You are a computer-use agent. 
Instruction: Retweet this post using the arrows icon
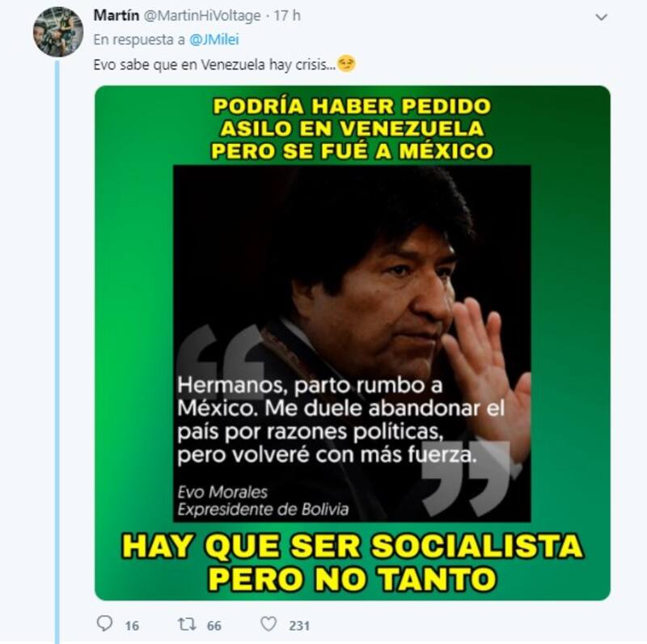click(187, 624)
